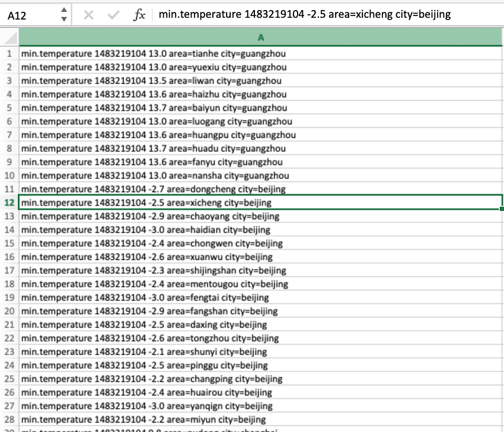Click the confirm checkmark icon in formula bar
This screenshot has height=432, width=504.
pos(113,15)
